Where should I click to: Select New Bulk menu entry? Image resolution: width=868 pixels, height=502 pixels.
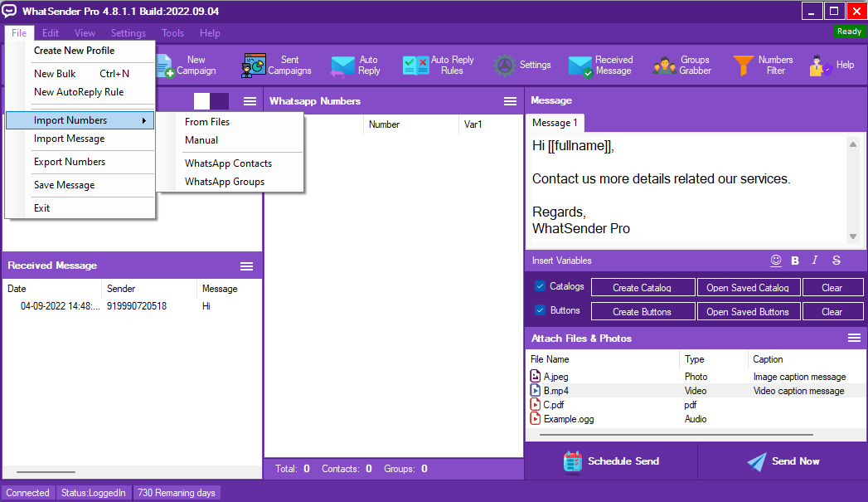(80, 74)
